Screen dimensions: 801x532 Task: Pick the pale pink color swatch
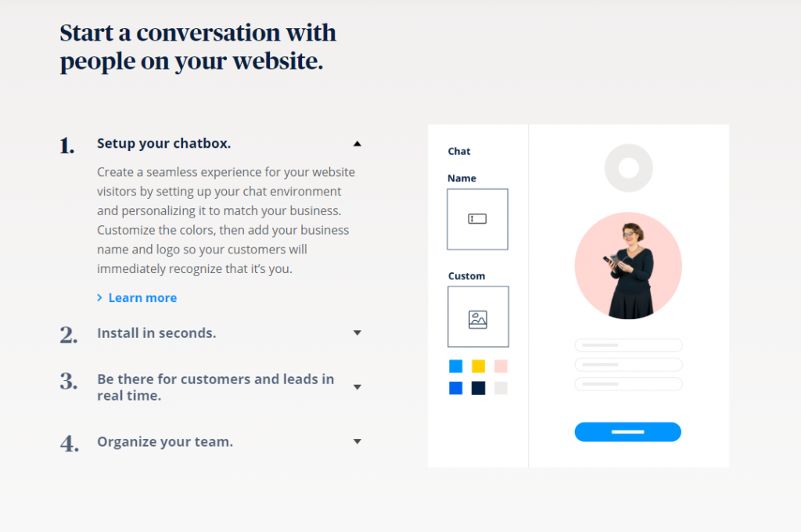(501, 366)
